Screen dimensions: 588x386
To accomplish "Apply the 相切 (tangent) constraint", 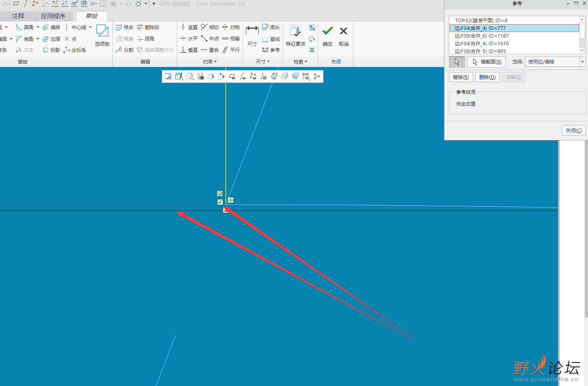I will 210,27.
